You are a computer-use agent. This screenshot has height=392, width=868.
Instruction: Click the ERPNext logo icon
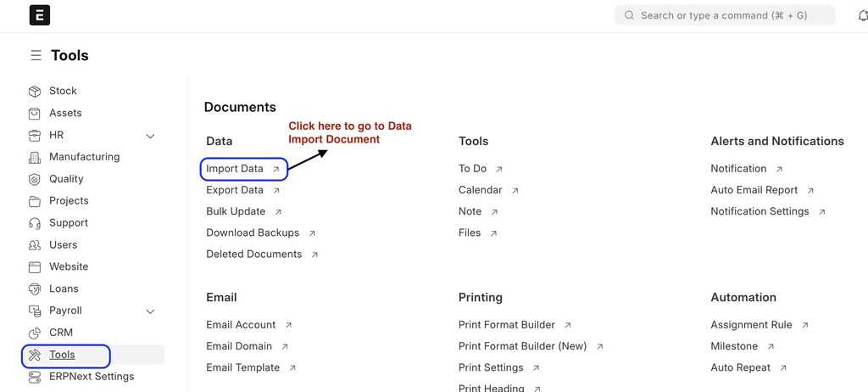(x=39, y=15)
